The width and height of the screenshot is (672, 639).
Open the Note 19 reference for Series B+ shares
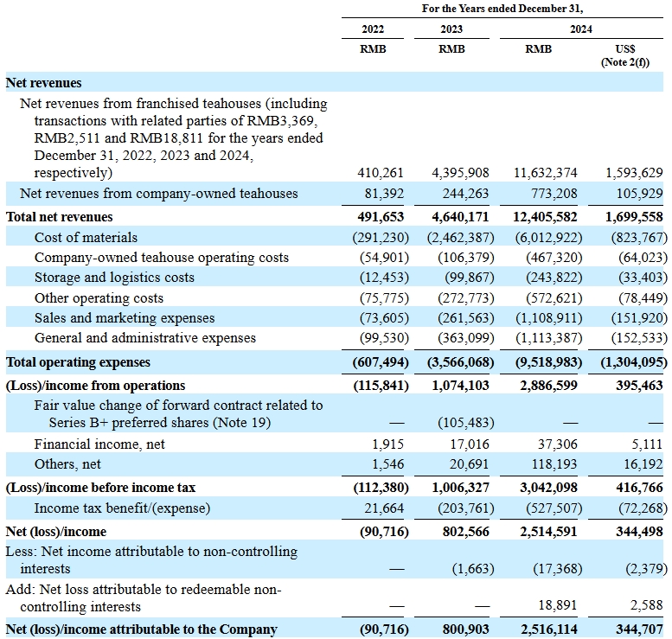(x=247, y=423)
